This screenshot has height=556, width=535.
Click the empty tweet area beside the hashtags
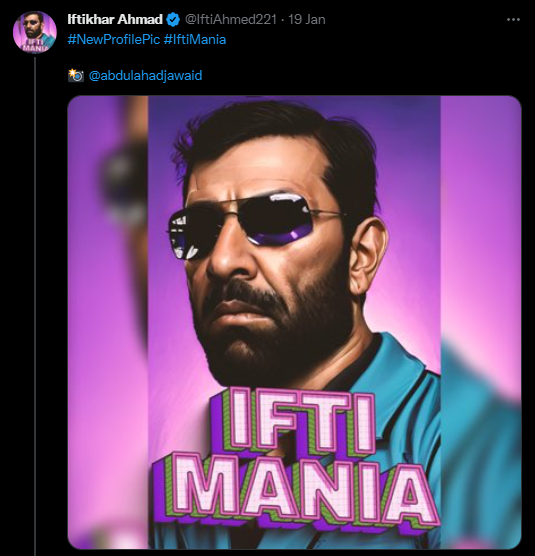point(372,40)
